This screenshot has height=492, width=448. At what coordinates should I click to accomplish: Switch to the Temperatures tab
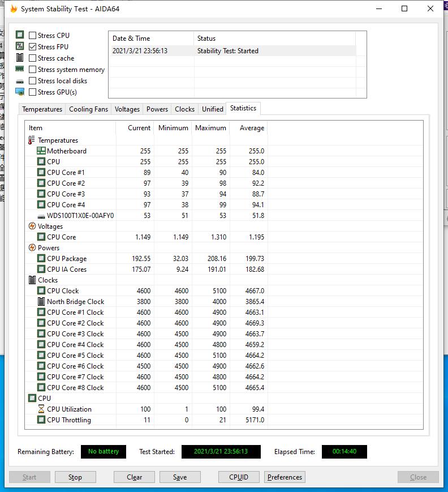pyautogui.click(x=42, y=109)
